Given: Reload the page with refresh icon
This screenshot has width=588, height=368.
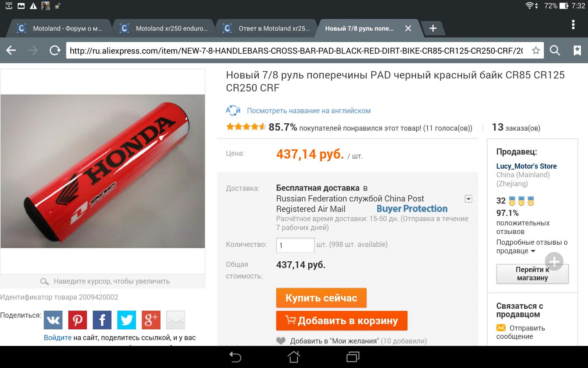Looking at the screenshot, I should pos(55,50).
